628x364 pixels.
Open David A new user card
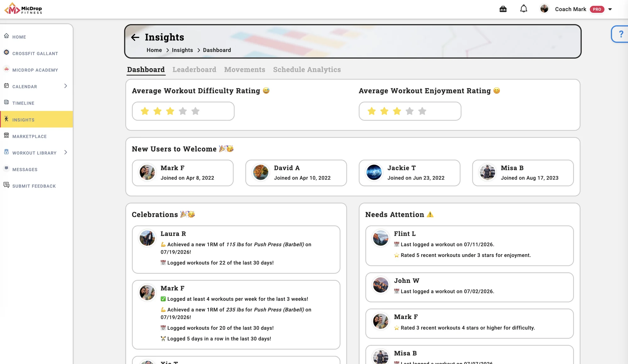coord(296,173)
